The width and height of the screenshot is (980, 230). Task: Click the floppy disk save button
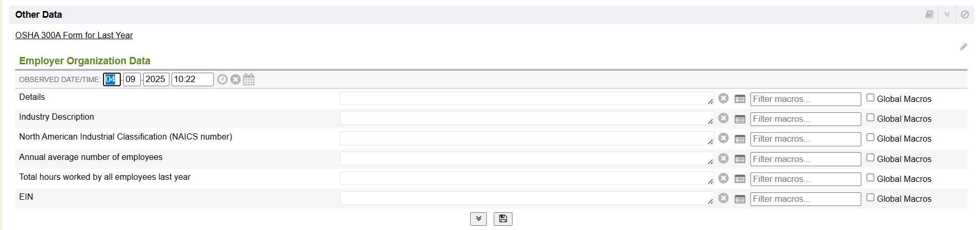pyautogui.click(x=503, y=218)
